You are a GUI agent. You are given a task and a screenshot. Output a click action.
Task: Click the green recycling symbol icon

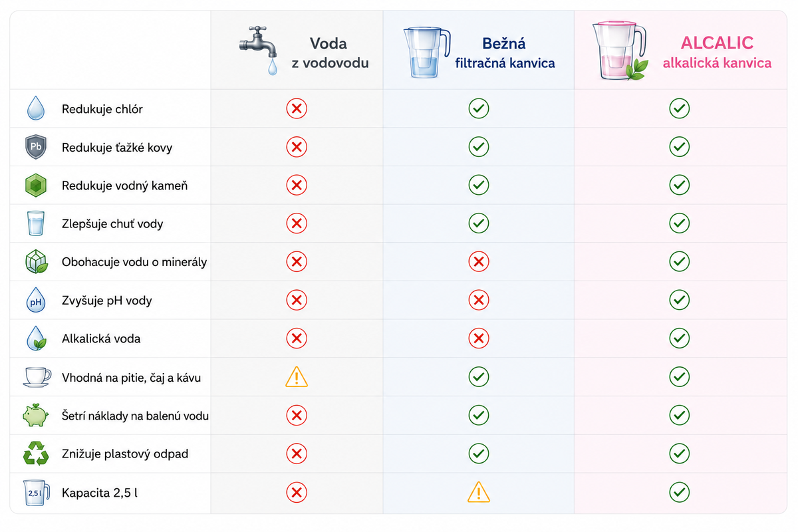click(x=35, y=454)
